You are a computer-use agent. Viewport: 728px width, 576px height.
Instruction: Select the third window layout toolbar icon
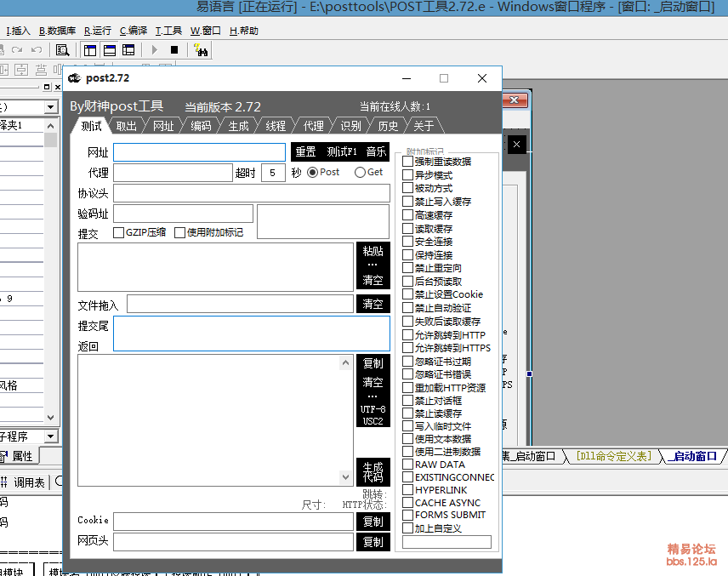point(128,50)
